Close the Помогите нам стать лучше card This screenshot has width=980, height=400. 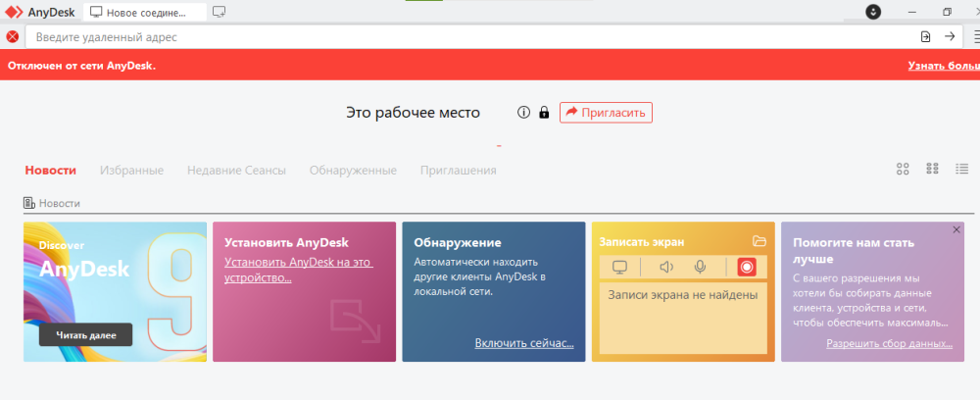click(956, 230)
